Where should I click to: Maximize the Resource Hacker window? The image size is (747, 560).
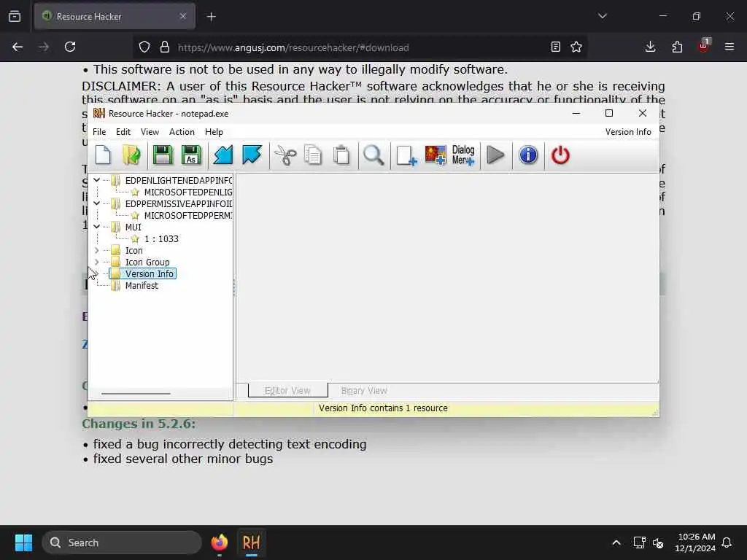609,113
